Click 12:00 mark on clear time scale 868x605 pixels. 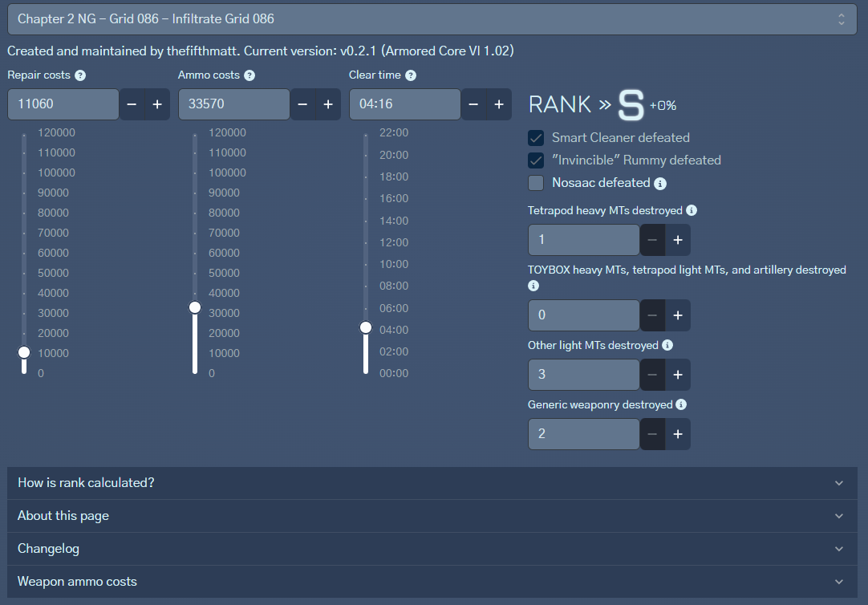click(394, 242)
